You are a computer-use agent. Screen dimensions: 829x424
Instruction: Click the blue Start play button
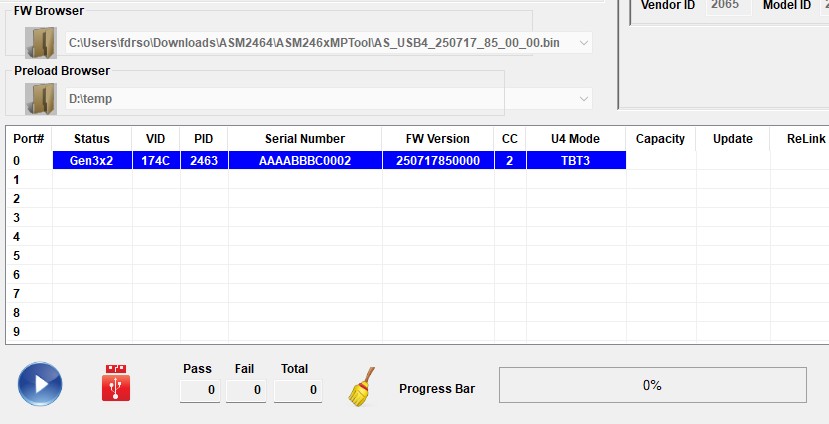tap(40, 384)
